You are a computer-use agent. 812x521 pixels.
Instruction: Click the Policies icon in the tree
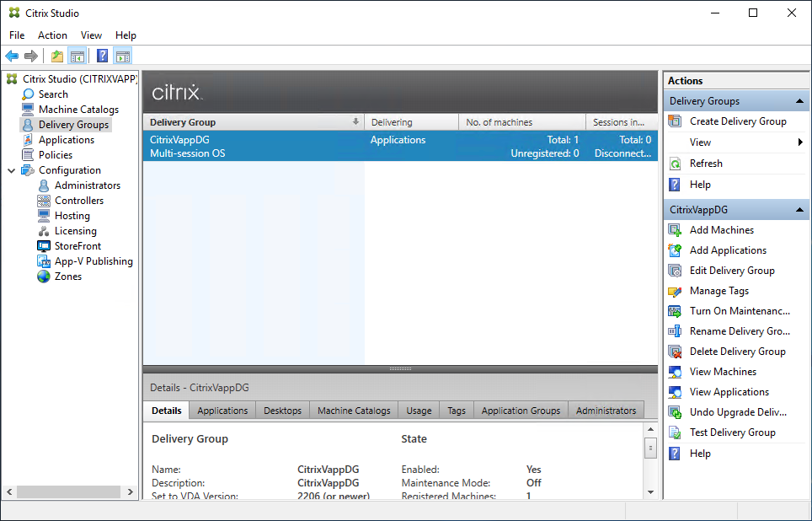[28, 155]
